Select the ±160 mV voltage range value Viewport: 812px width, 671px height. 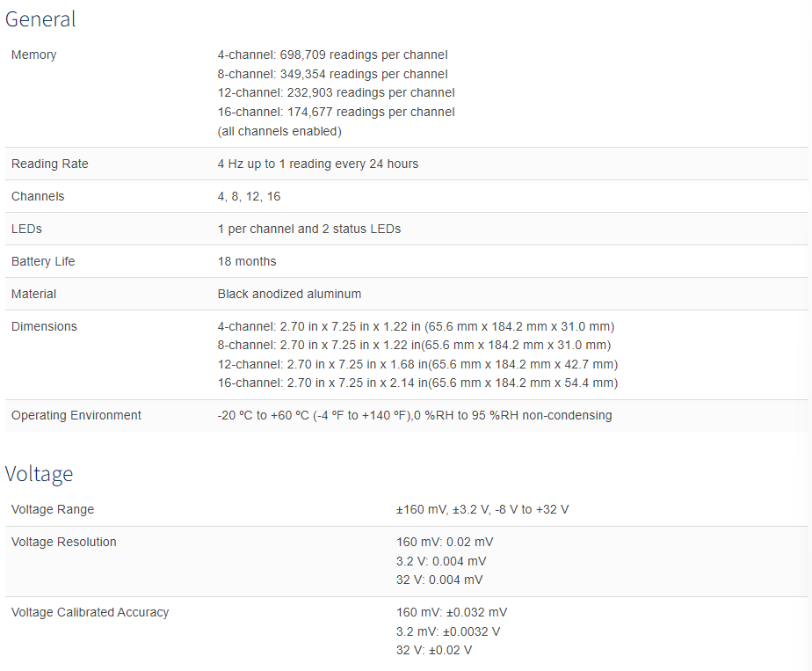(x=482, y=509)
